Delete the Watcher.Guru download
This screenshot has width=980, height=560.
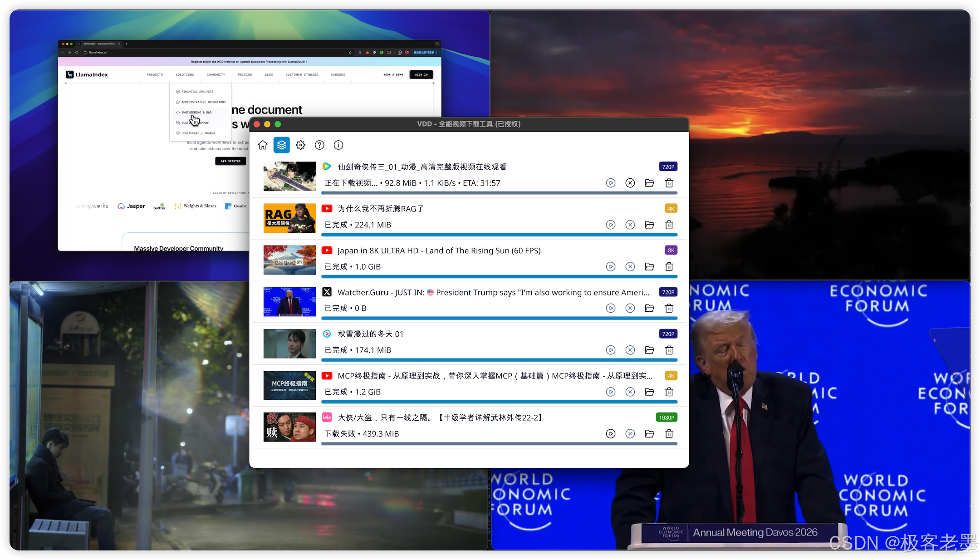(x=669, y=308)
